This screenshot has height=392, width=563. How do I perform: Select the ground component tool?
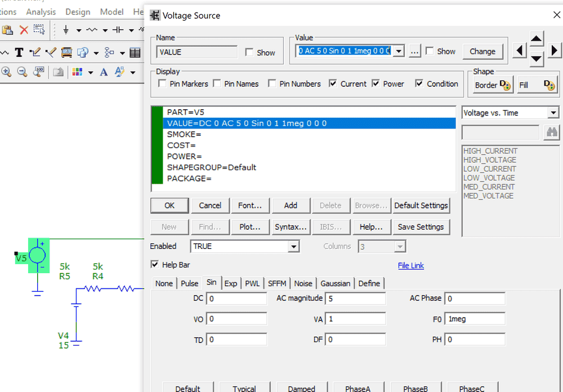click(x=66, y=29)
